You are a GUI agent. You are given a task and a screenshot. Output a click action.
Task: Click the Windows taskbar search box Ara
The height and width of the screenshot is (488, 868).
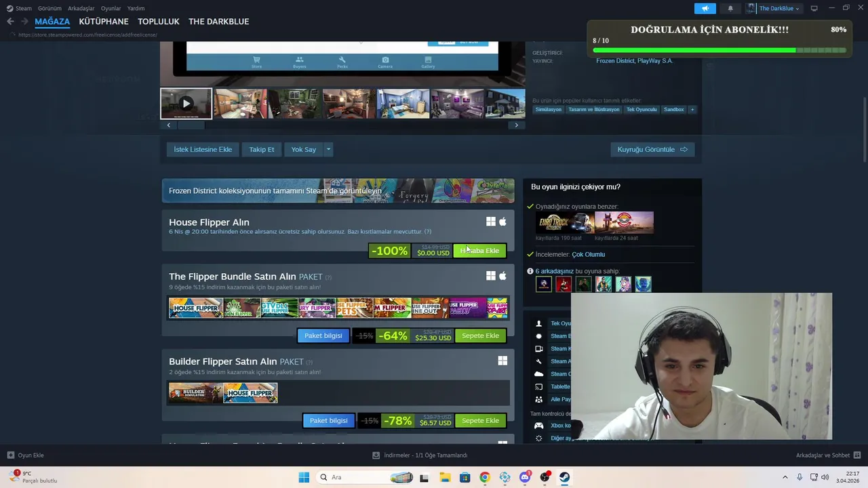tap(365, 477)
